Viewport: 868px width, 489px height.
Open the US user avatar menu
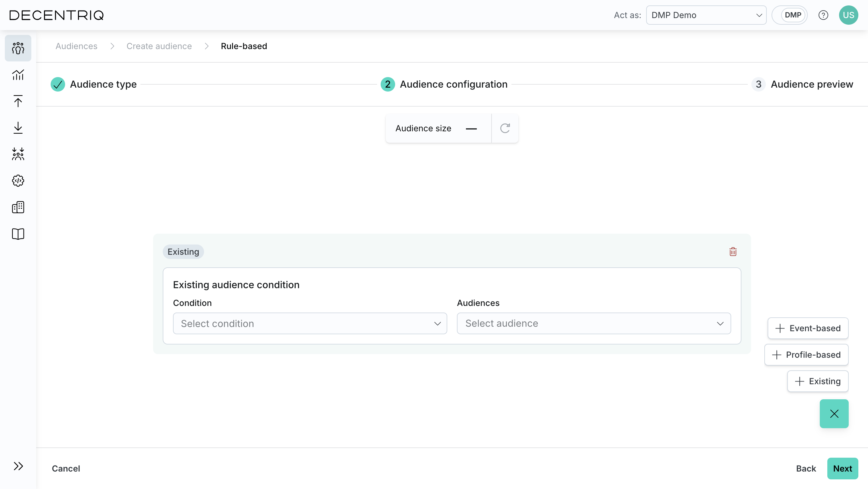(848, 15)
